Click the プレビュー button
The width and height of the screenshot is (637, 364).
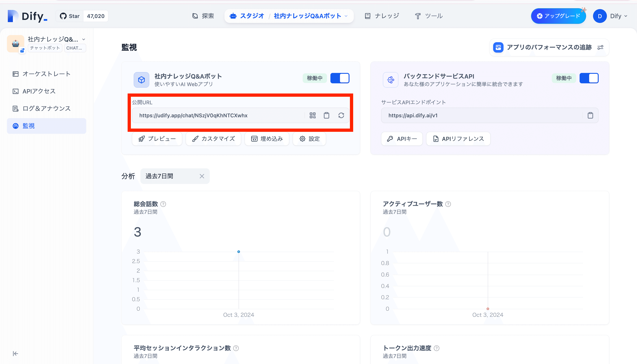click(157, 139)
